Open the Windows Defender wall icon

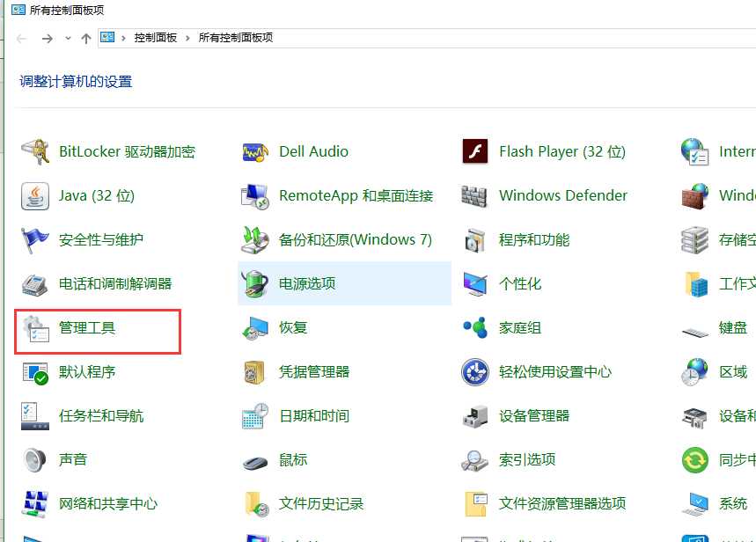pos(475,196)
